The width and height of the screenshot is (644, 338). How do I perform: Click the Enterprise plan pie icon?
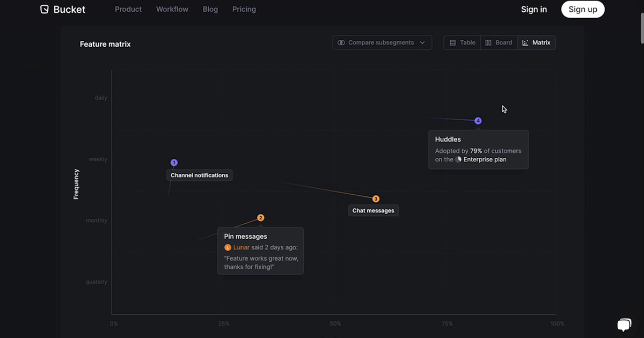click(458, 159)
